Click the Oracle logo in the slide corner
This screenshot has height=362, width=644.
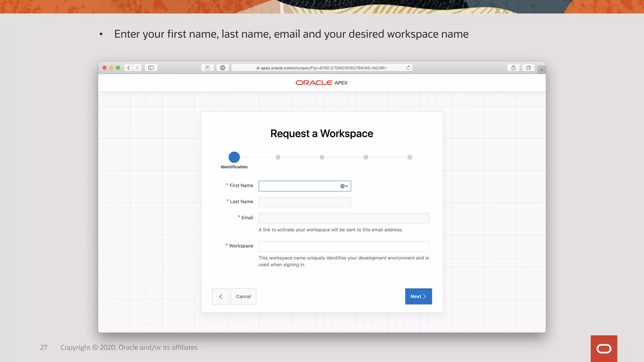[x=604, y=348]
